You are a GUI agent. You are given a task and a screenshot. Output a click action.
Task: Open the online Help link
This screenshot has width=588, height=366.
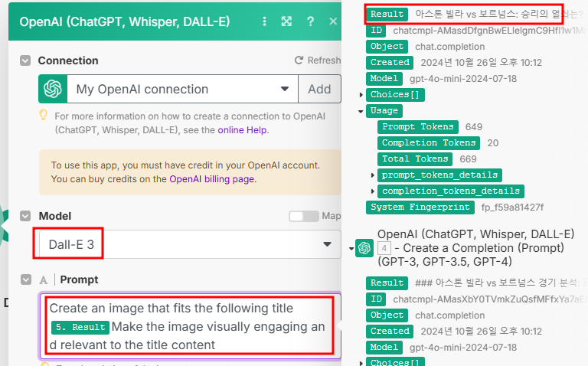click(242, 130)
